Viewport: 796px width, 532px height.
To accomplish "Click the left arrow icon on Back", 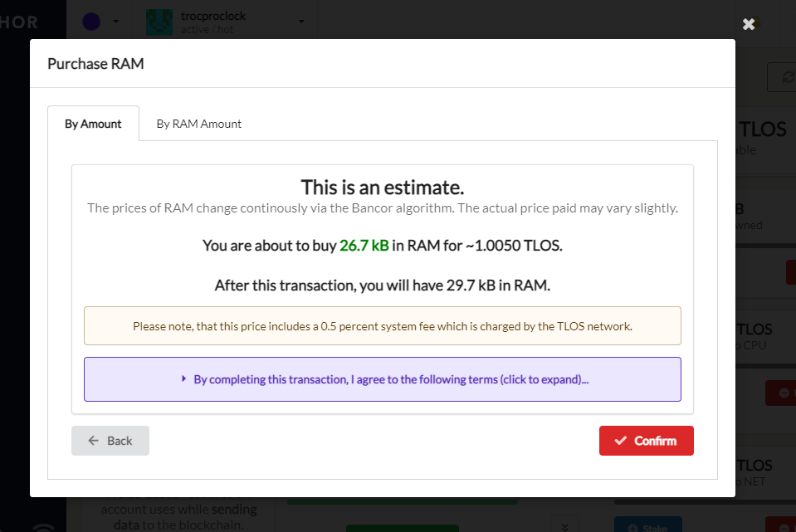I will (x=94, y=441).
